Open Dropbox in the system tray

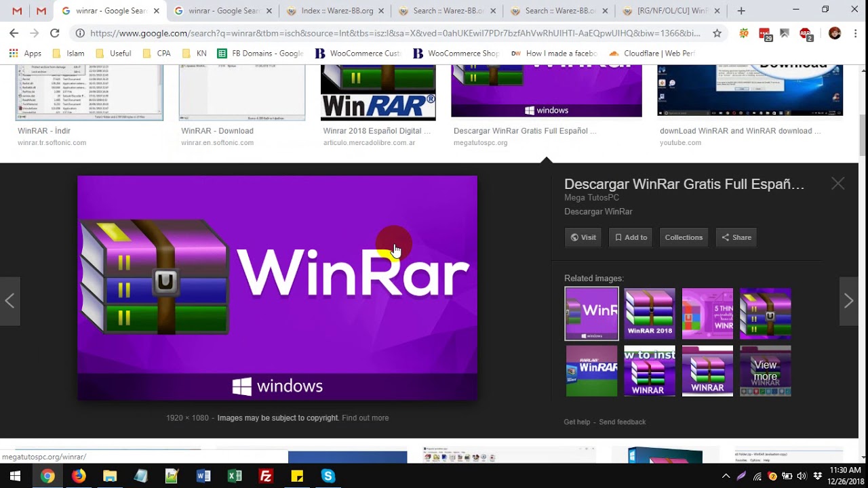pos(817,476)
